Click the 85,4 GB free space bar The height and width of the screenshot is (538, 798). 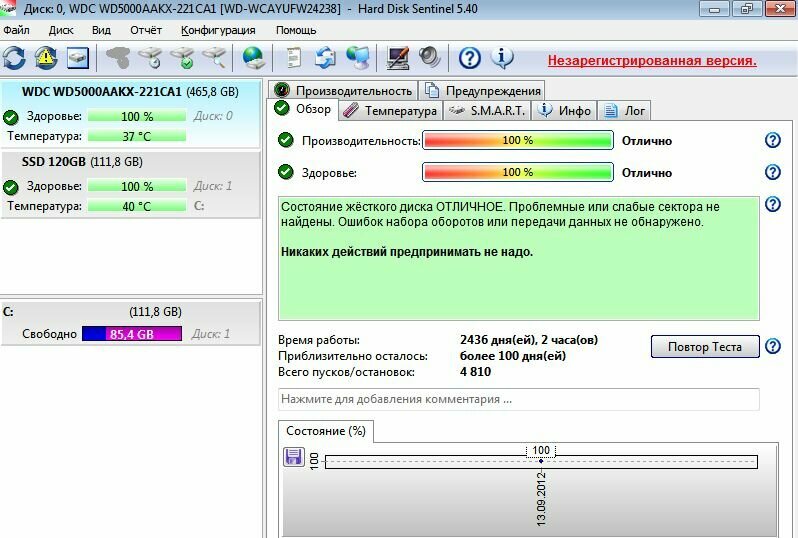[132, 334]
